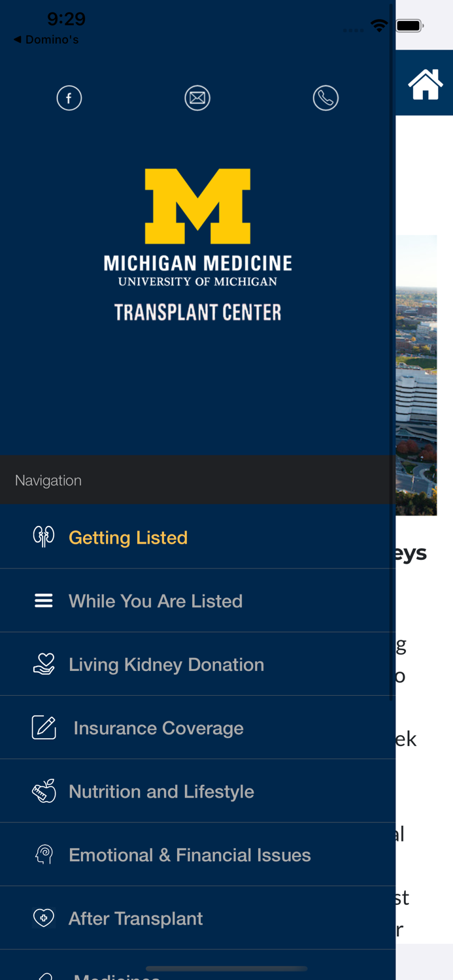The width and height of the screenshot is (453, 980).
Task: Tap the apple icon for Nutrition and Lifestyle
Action: coord(43,791)
